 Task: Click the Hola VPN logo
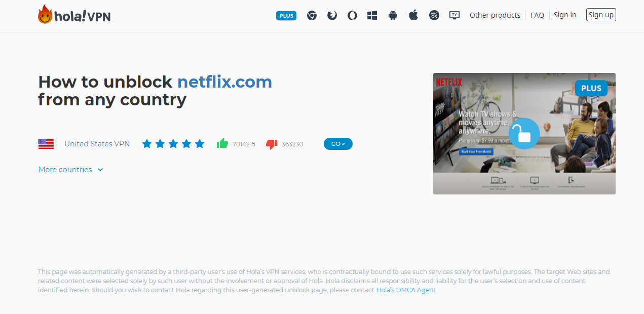tap(74, 15)
